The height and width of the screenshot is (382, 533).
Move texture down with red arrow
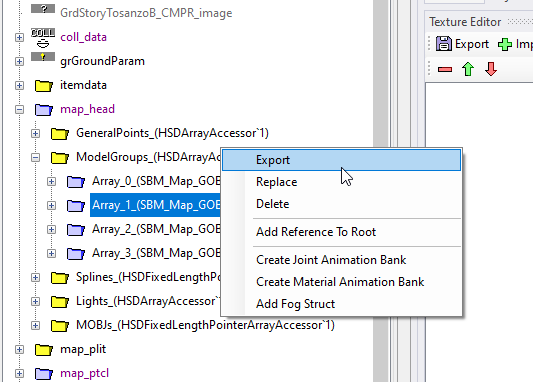click(x=491, y=69)
